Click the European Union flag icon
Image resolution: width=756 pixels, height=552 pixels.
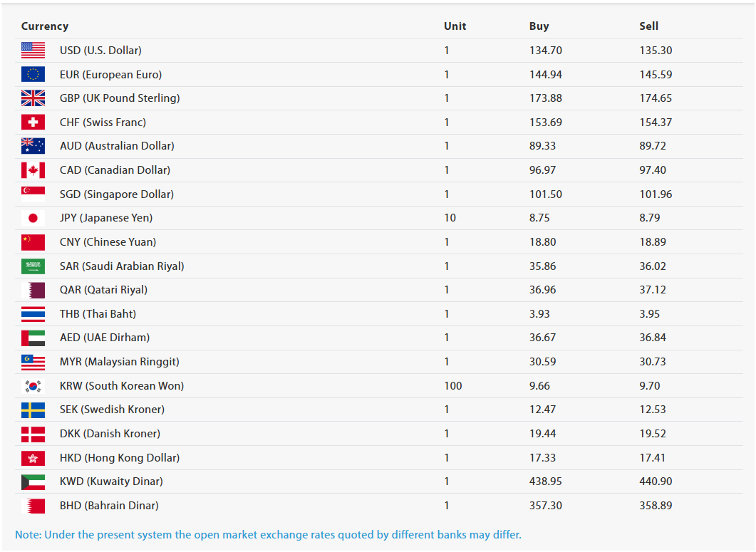(33, 74)
